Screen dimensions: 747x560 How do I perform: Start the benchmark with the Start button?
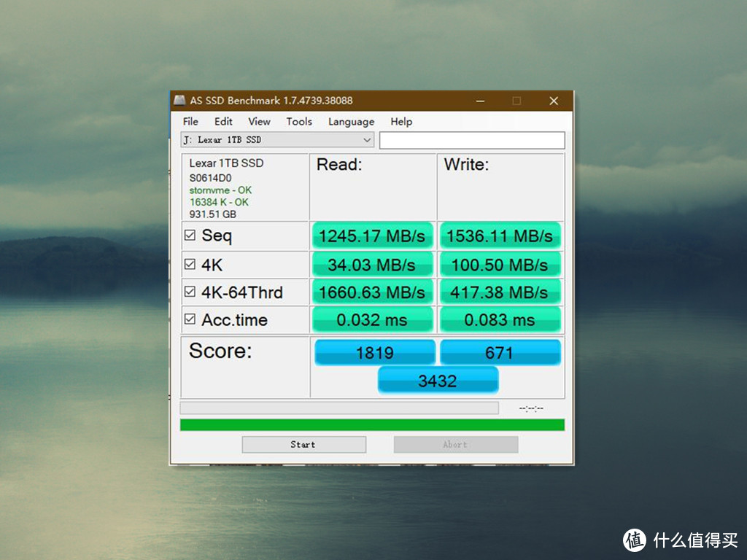tap(304, 444)
